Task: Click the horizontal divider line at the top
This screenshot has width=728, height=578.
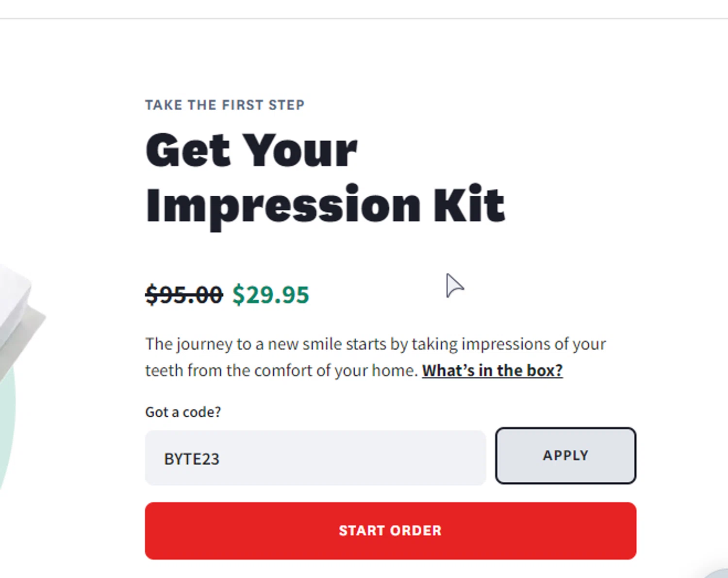Action: click(364, 18)
